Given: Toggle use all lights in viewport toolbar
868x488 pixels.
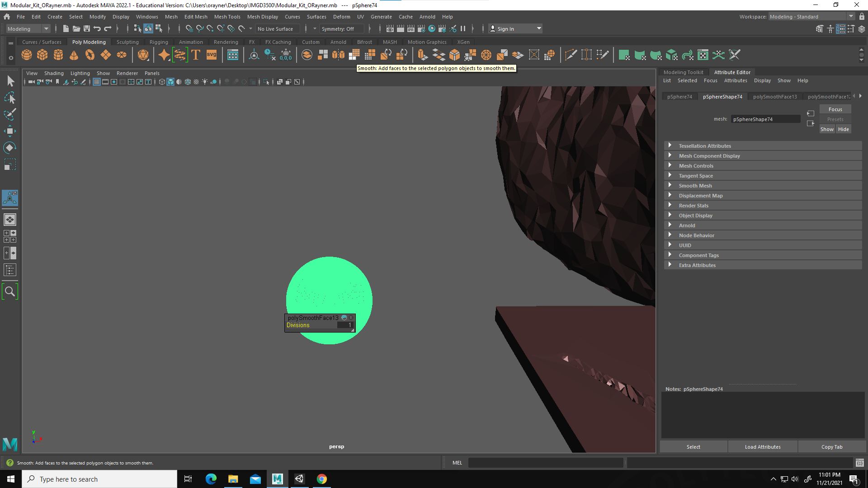Looking at the screenshot, I should tap(205, 82).
